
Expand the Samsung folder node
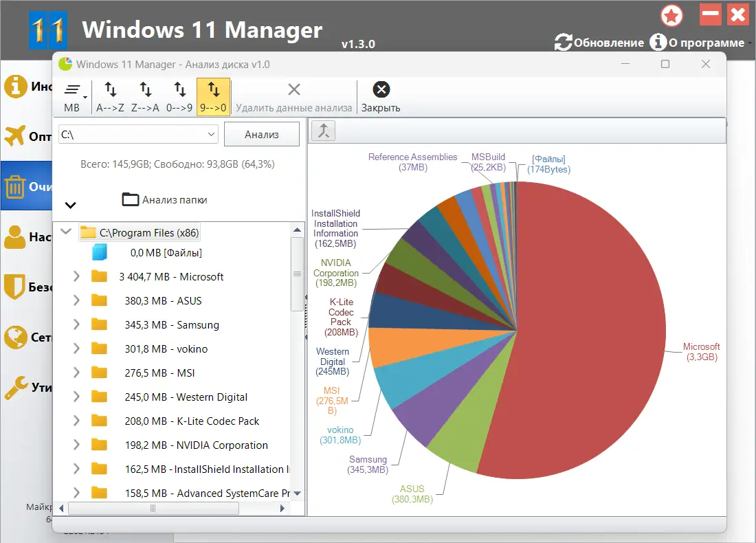click(x=76, y=324)
